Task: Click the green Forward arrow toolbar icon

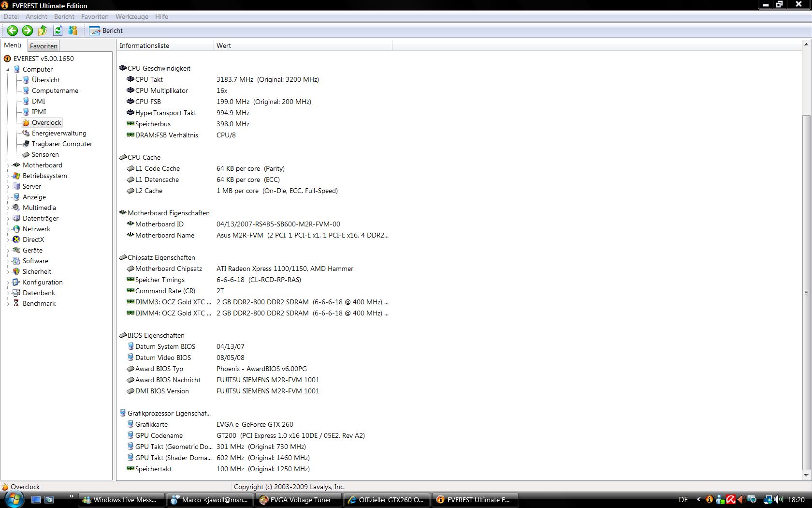Action: click(x=28, y=30)
